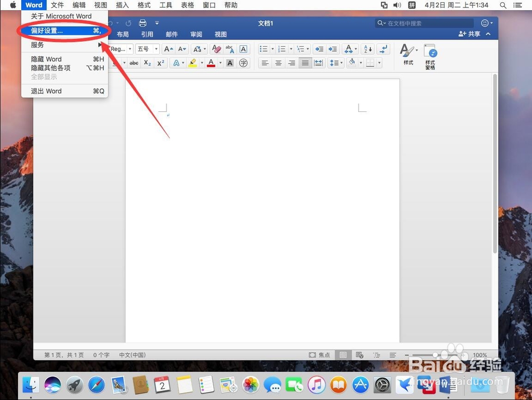Click the document search field
This screenshot has height=400, width=532.
424,23
